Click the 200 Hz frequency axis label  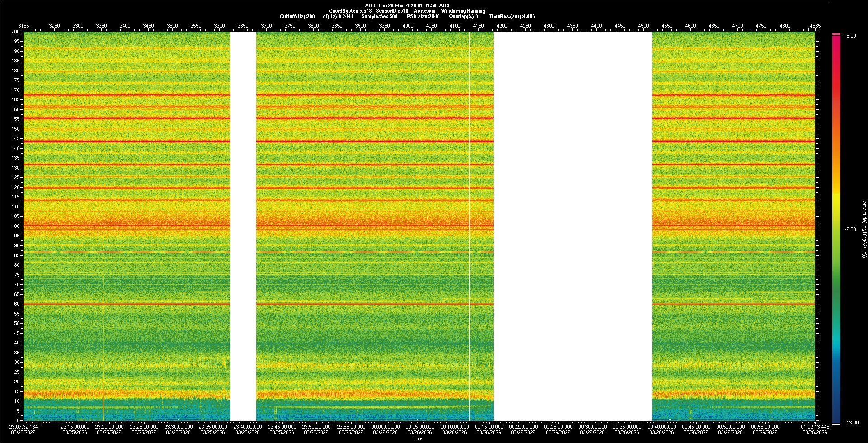16,32
